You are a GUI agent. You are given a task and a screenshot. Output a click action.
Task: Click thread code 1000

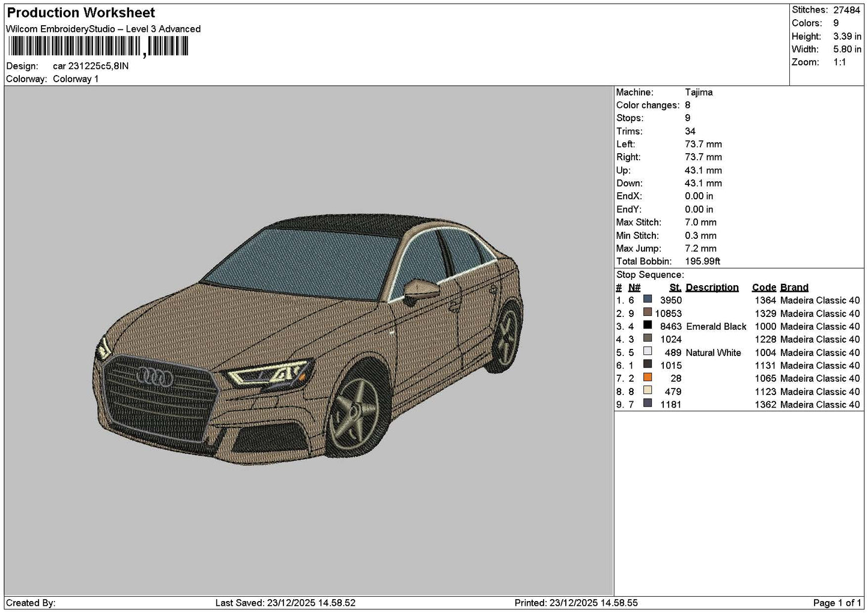coord(765,327)
